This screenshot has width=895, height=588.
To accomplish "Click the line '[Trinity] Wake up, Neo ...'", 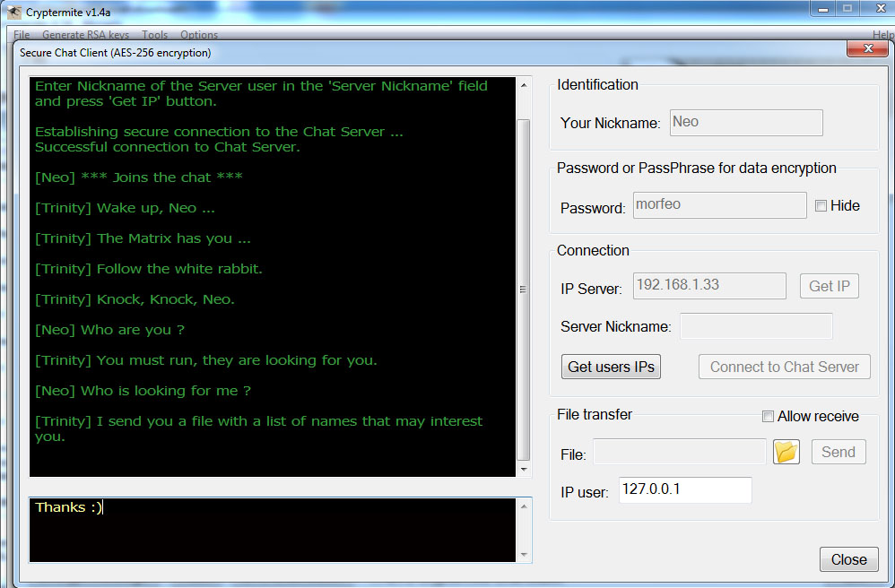I will pyautogui.click(x=125, y=208).
